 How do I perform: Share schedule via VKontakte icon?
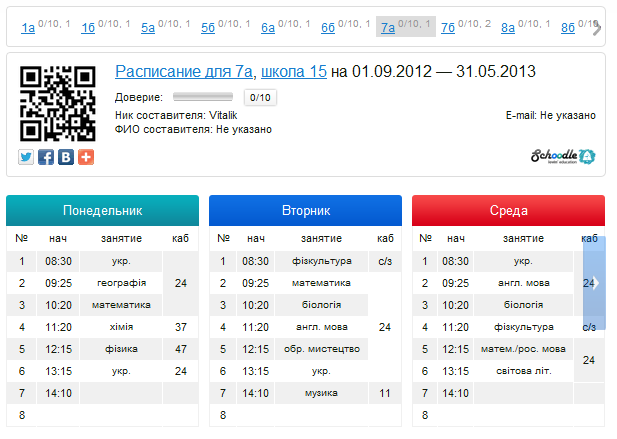coord(66,157)
